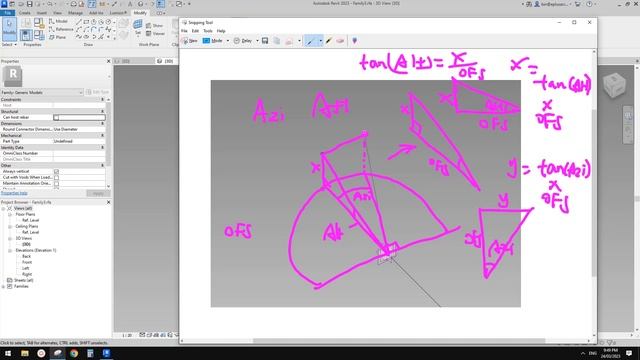
Task: Open Google Chrome from the taskbar
Action: coord(74,353)
